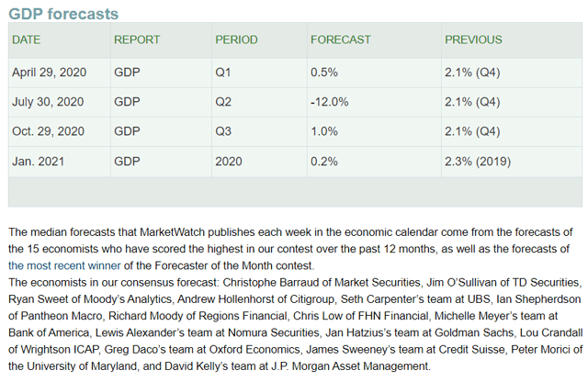This screenshot has height=382, width=588.
Task: Click the paragraph starting 'The median forecasts'
Action: tap(290, 249)
